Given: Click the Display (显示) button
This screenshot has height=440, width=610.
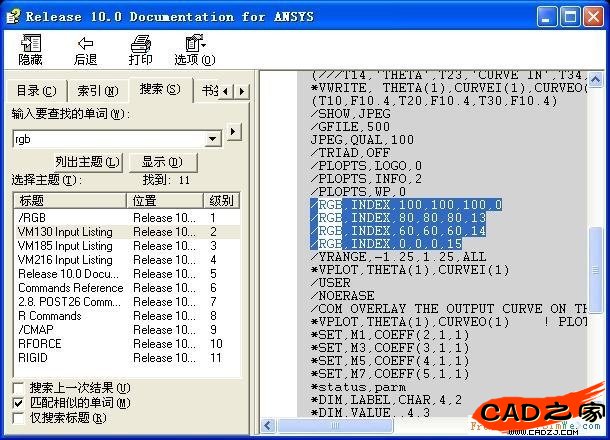Looking at the screenshot, I should coord(163,162).
